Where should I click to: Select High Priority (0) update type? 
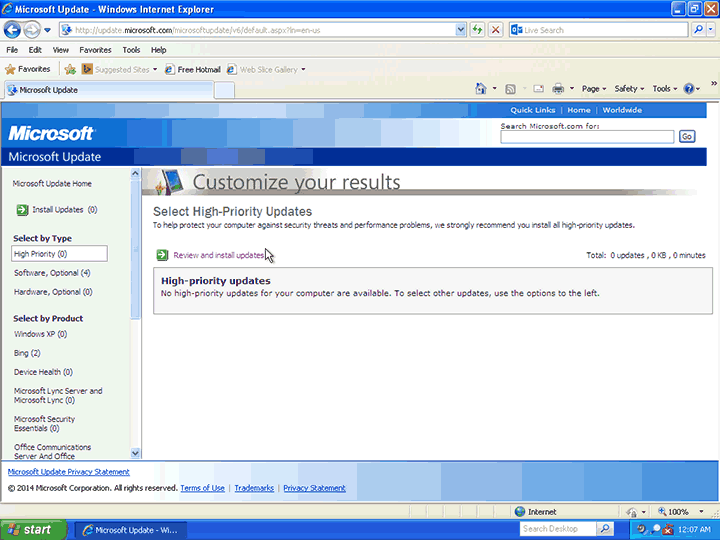(x=59, y=254)
